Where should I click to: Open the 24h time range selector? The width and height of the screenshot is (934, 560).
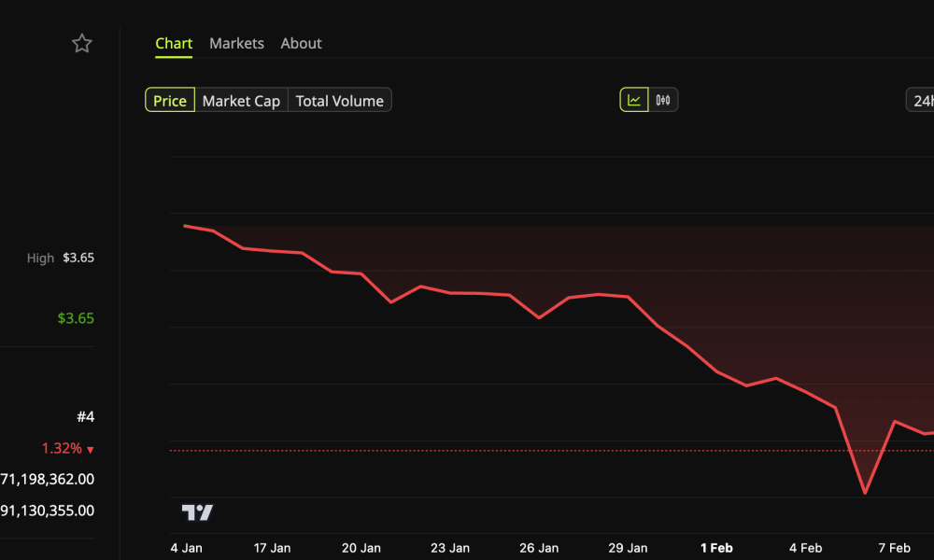coord(920,100)
